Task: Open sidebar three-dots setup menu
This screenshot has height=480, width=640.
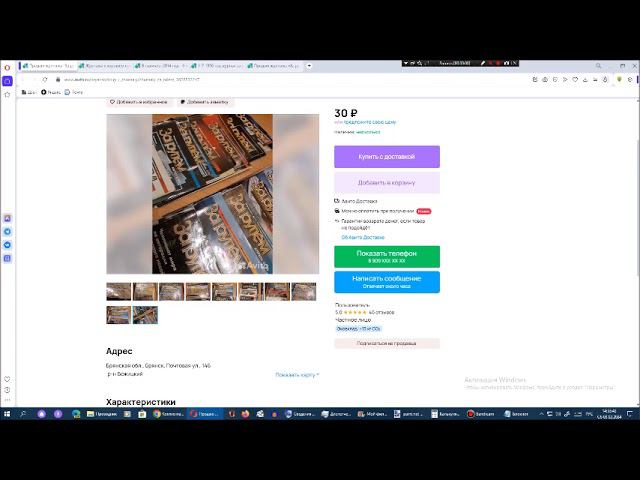Action: click(x=7, y=400)
